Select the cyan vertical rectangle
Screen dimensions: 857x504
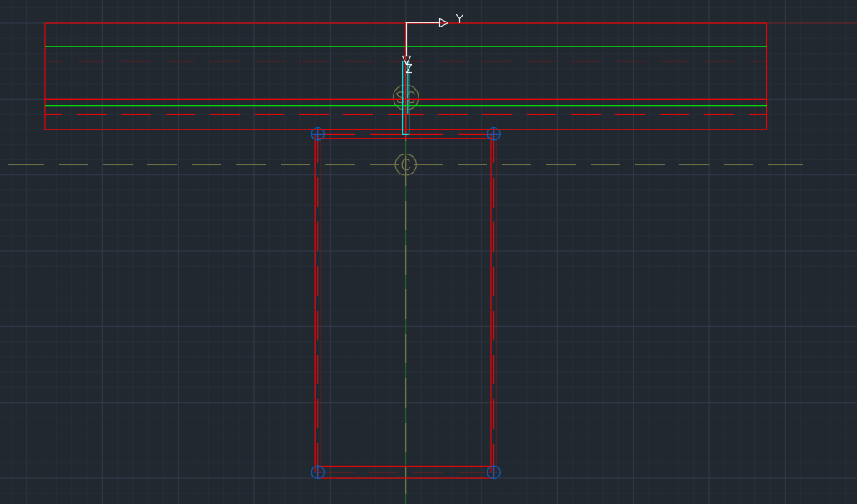click(x=406, y=116)
